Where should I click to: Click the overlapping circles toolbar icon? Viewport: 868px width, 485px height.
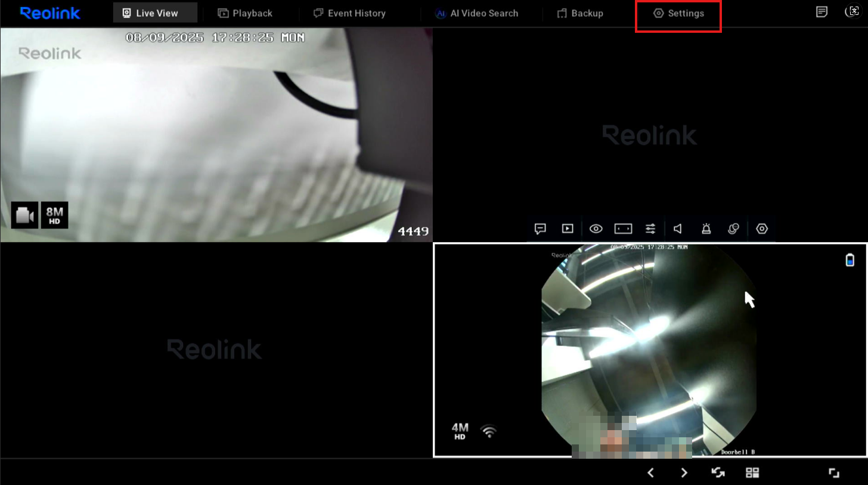pos(734,228)
